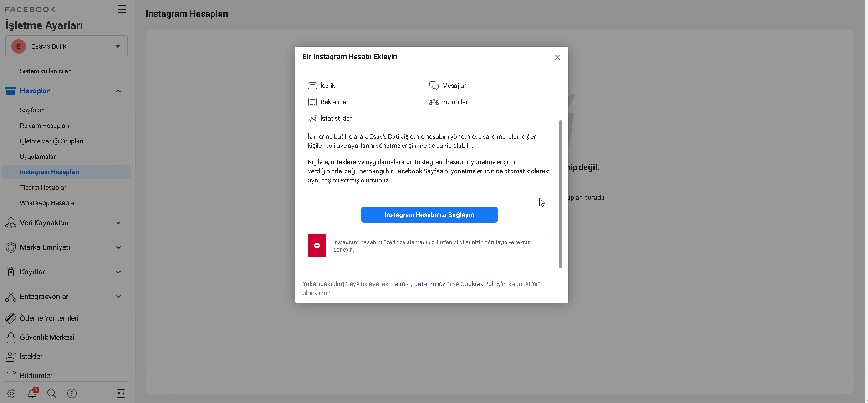Click the Bir Instagram Hesabı Ekleyin title
Viewport: 868px width, 403px height.
click(x=350, y=57)
